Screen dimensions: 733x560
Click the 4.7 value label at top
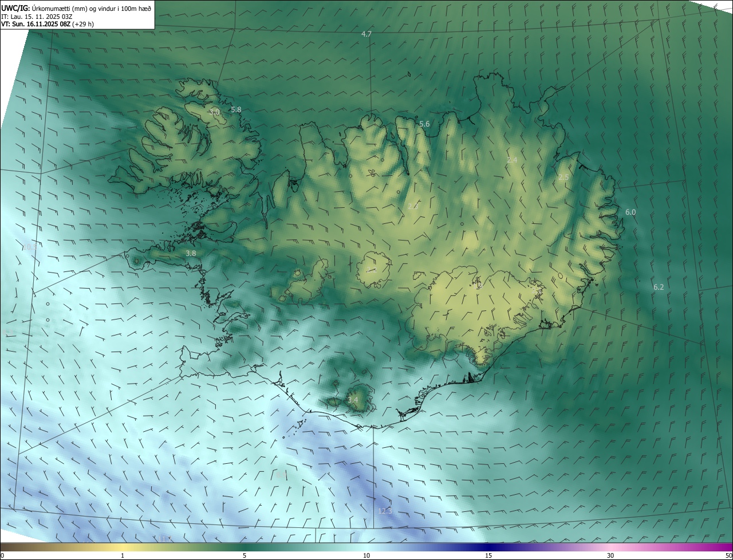click(366, 34)
